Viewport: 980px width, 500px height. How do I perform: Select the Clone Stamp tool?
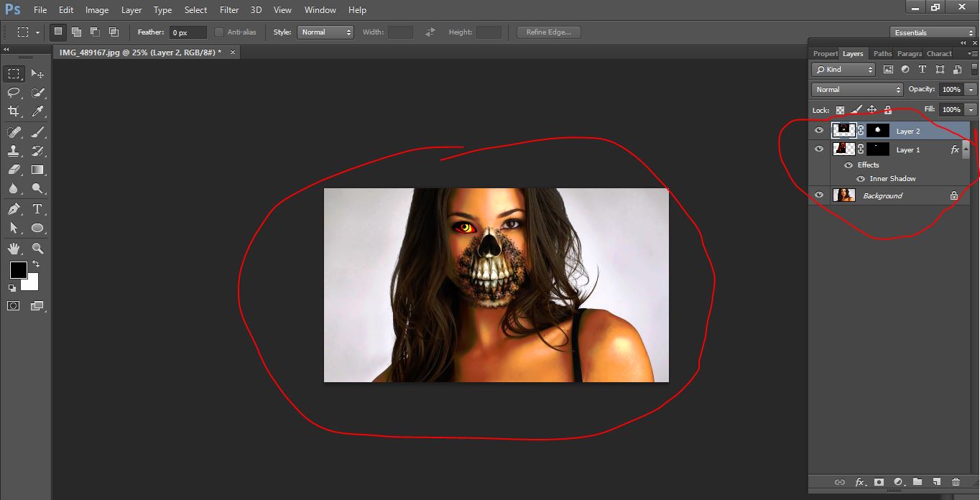pyautogui.click(x=14, y=151)
